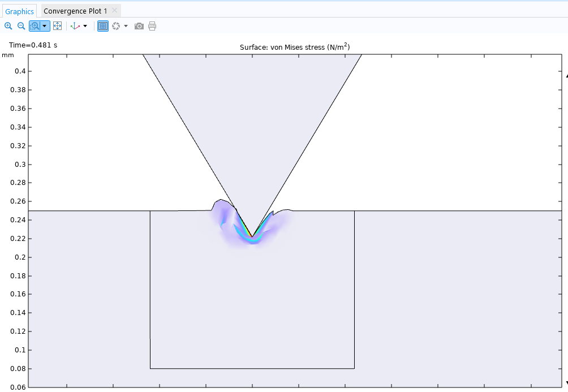Expand the dropdown beside the aperture icon
568x392 pixels.
coord(126,26)
